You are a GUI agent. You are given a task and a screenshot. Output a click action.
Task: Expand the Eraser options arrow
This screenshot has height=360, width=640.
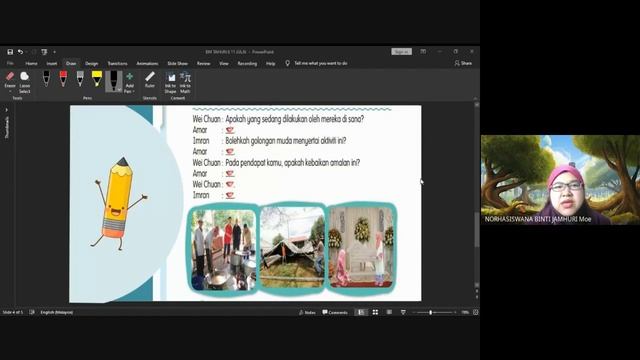[x=10, y=91]
